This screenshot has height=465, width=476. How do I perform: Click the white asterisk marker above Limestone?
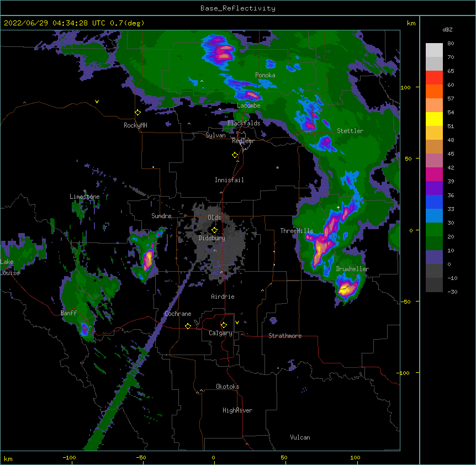tap(84, 191)
